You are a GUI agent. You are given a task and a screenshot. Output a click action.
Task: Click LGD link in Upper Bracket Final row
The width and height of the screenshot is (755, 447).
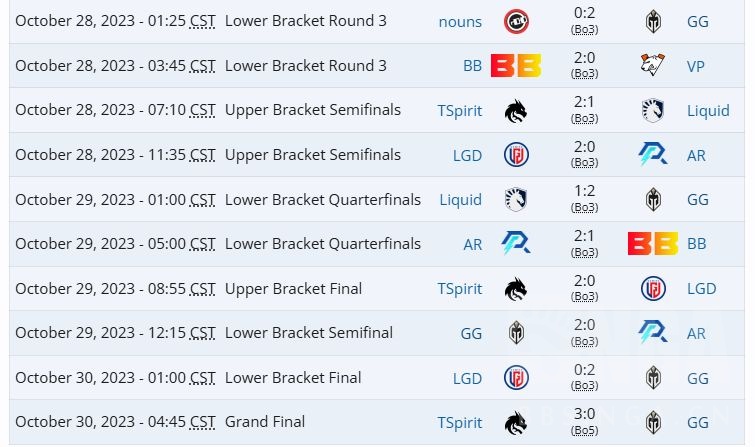701,288
